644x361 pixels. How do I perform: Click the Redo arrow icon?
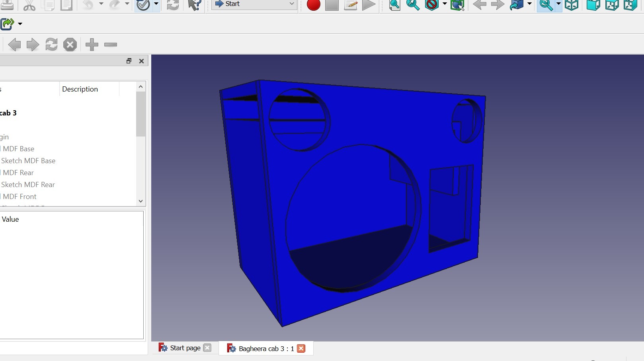click(114, 5)
